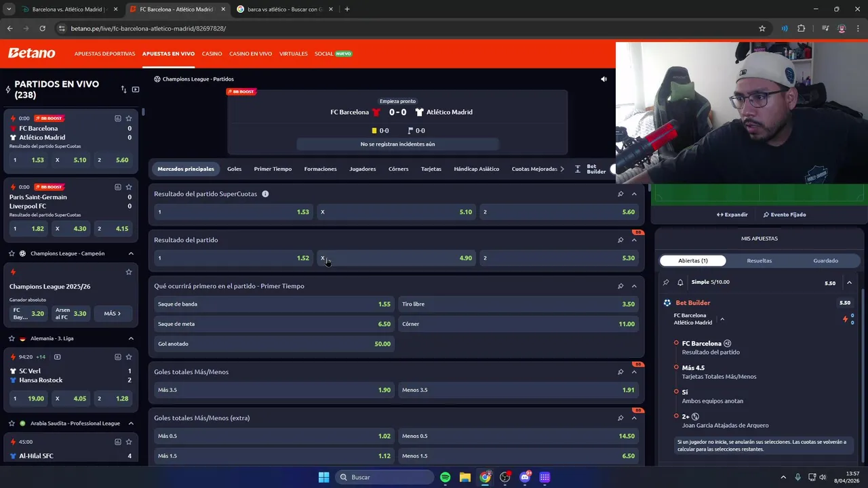The width and height of the screenshot is (868, 488).
Task: Click the Chrome bookmark star icon
Action: 762,28
